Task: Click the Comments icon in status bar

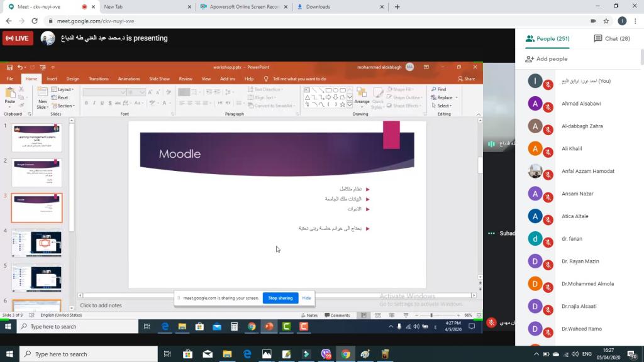Action: tap(337, 315)
